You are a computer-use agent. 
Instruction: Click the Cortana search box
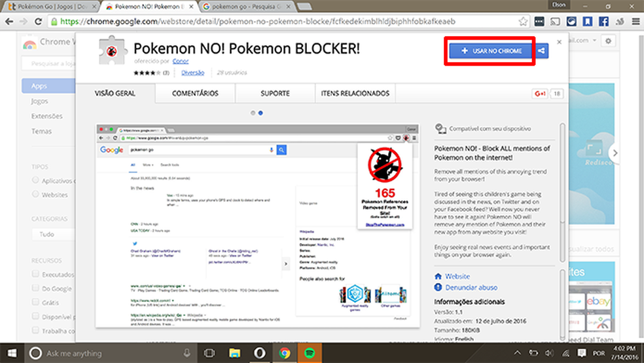(x=111, y=353)
